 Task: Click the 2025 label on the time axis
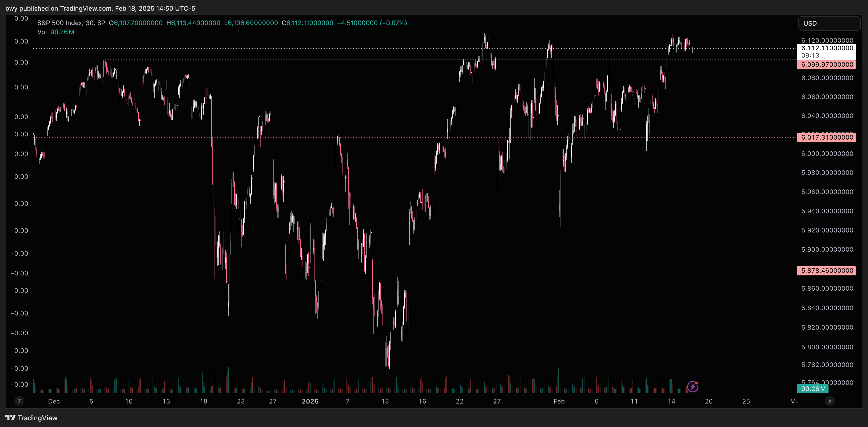click(x=310, y=401)
